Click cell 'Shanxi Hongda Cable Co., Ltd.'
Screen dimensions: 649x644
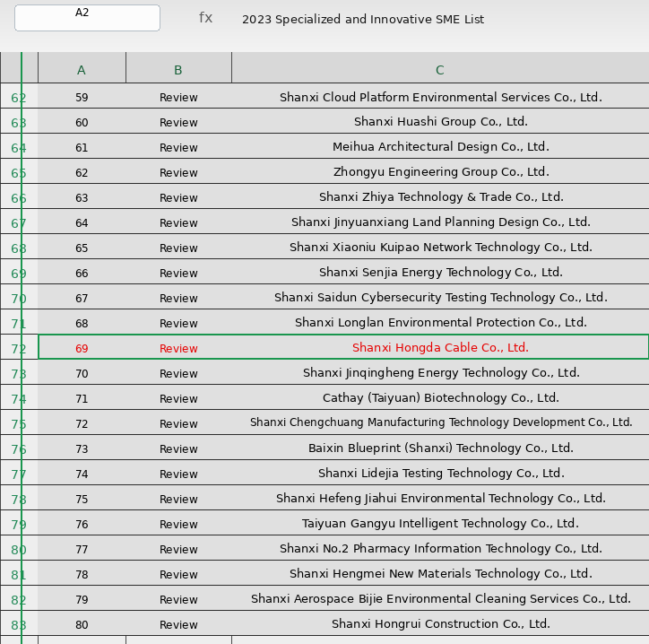(x=440, y=347)
